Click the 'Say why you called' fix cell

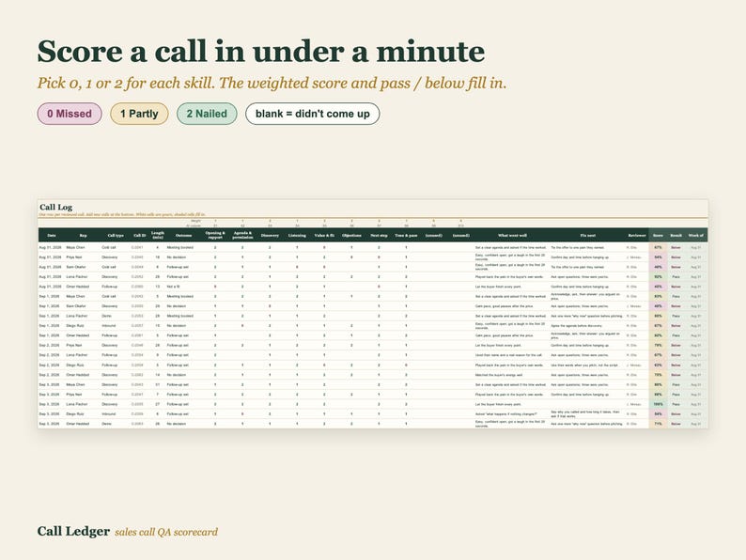[586, 414]
